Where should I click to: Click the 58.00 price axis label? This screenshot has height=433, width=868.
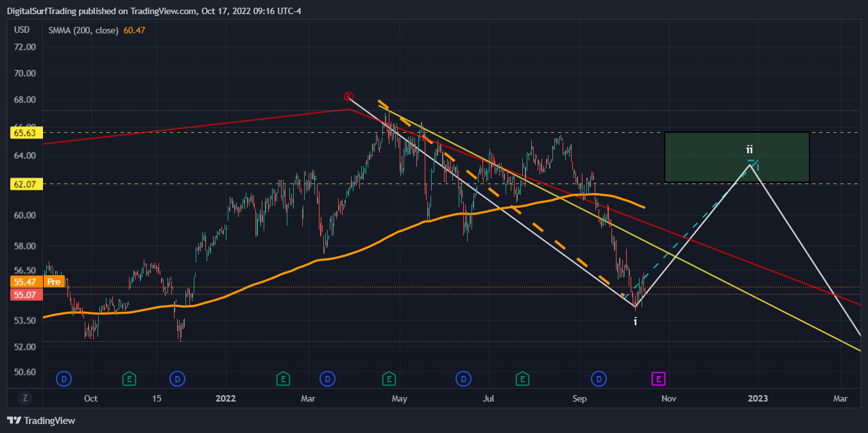click(x=24, y=246)
